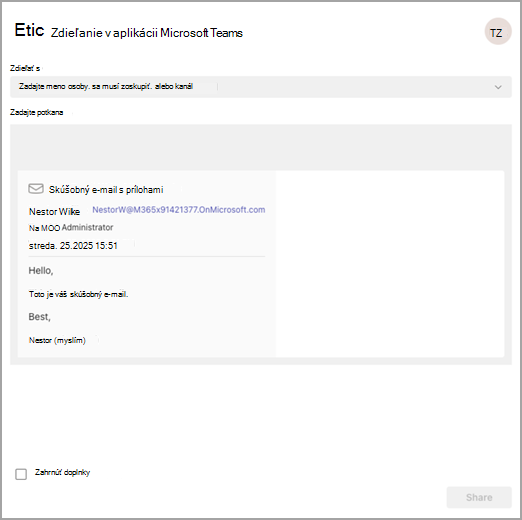
Task: Click the 'MOD Administrator' recipient line
Action: pos(71,228)
